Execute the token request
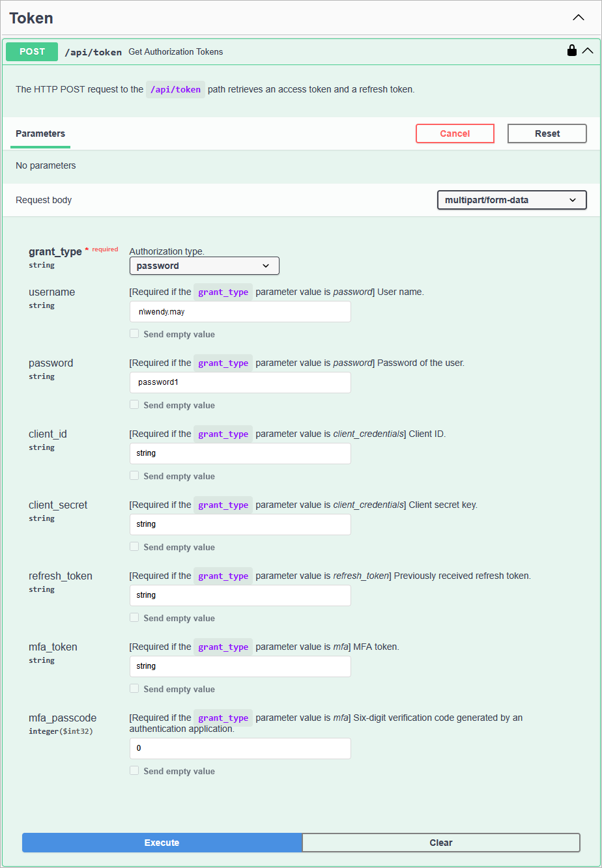 162,842
